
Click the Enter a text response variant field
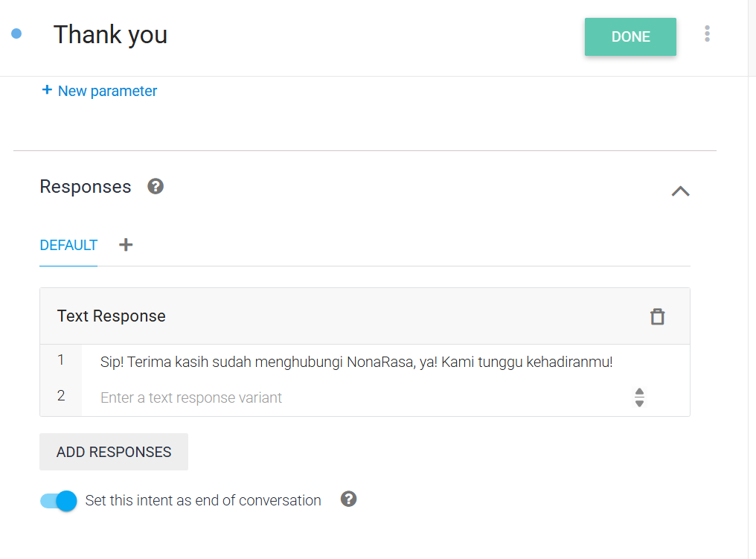tap(357, 397)
